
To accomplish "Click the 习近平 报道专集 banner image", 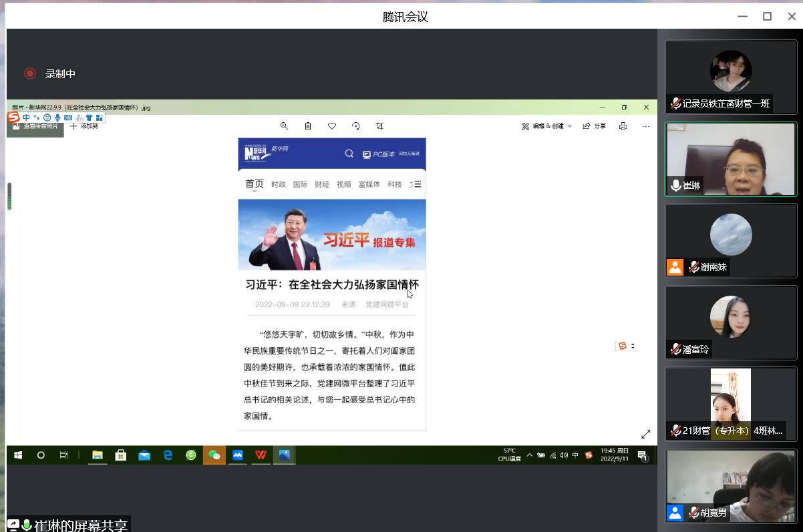I will (332, 234).
